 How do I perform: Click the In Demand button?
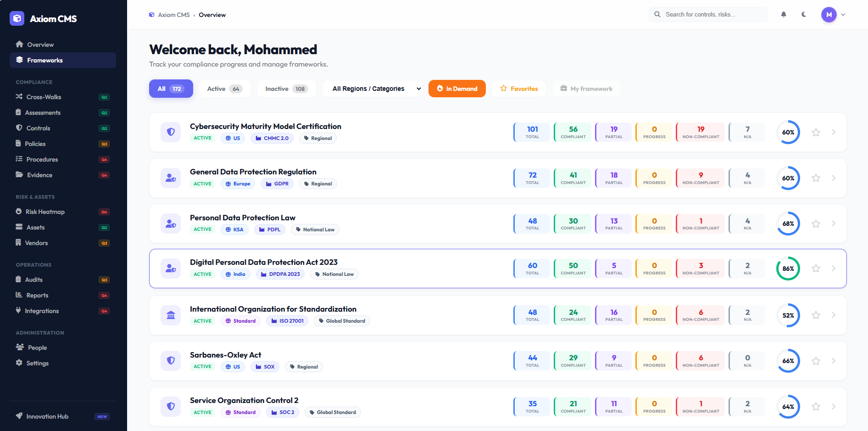(x=457, y=89)
